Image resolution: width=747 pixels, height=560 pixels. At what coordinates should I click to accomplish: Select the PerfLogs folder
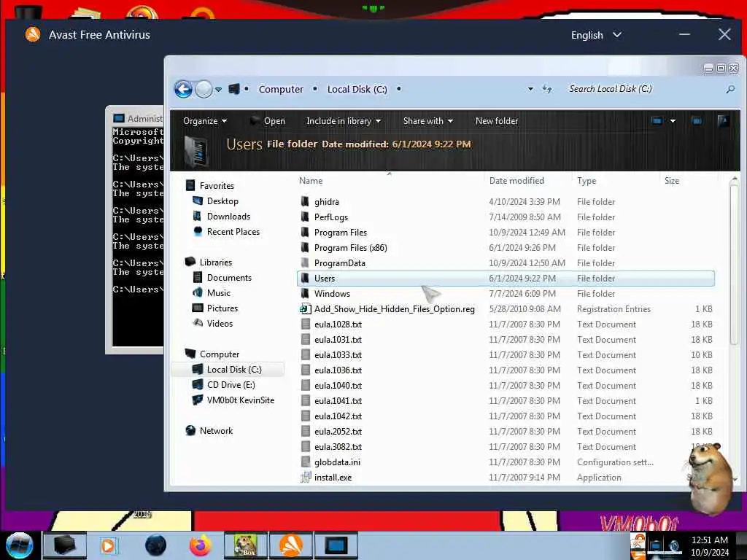(x=505, y=217)
